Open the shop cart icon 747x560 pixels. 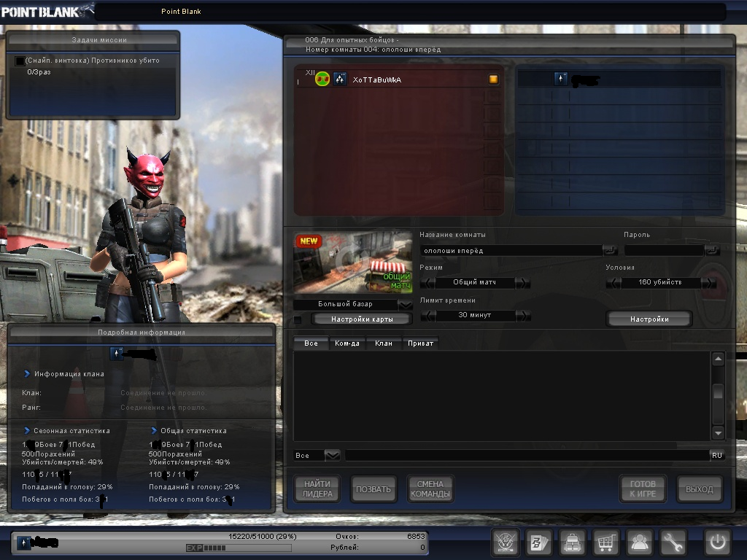coord(605,542)
